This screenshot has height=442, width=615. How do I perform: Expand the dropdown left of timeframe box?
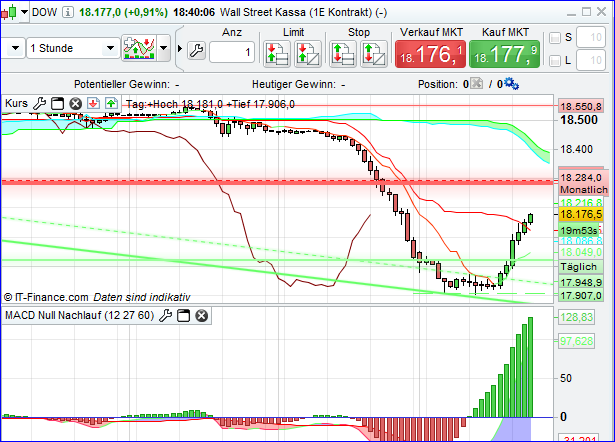15,48
